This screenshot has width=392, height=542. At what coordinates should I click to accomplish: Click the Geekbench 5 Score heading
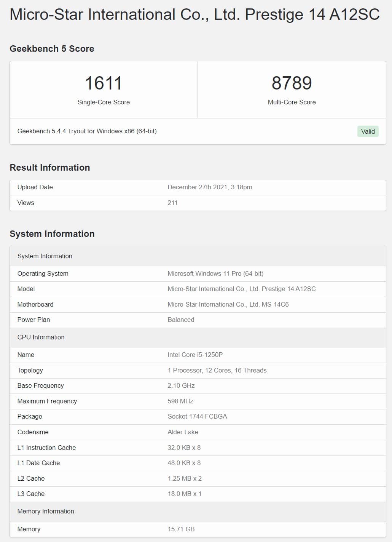52,49
